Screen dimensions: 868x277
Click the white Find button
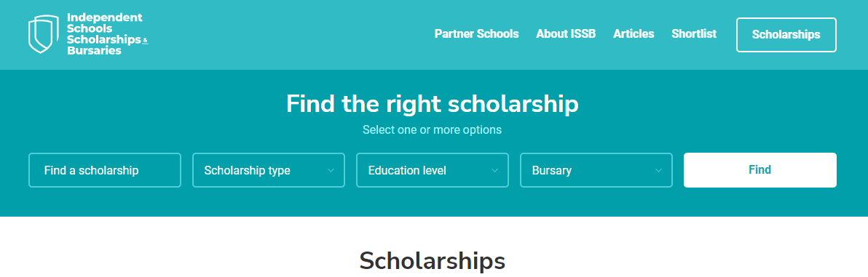coord(760,170)
